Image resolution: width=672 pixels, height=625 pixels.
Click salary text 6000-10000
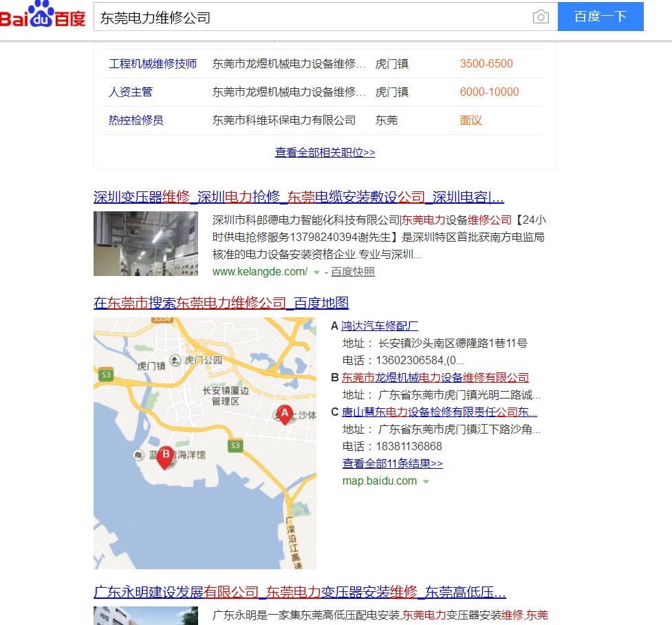pos(490,92)
